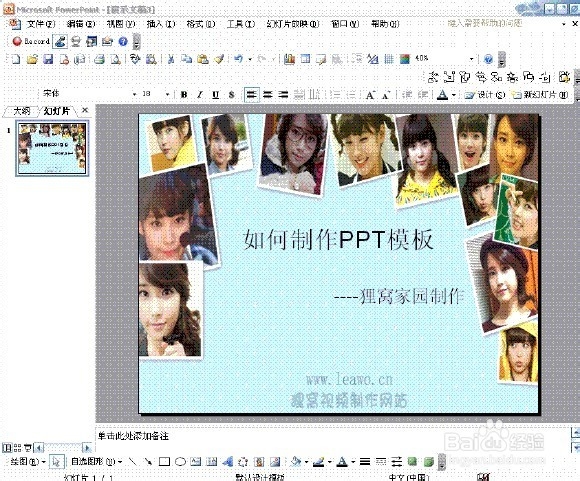Viewport: 580px width, 481px height.
Task: Select the oval drawing tool
Action: tap(180, 462)
